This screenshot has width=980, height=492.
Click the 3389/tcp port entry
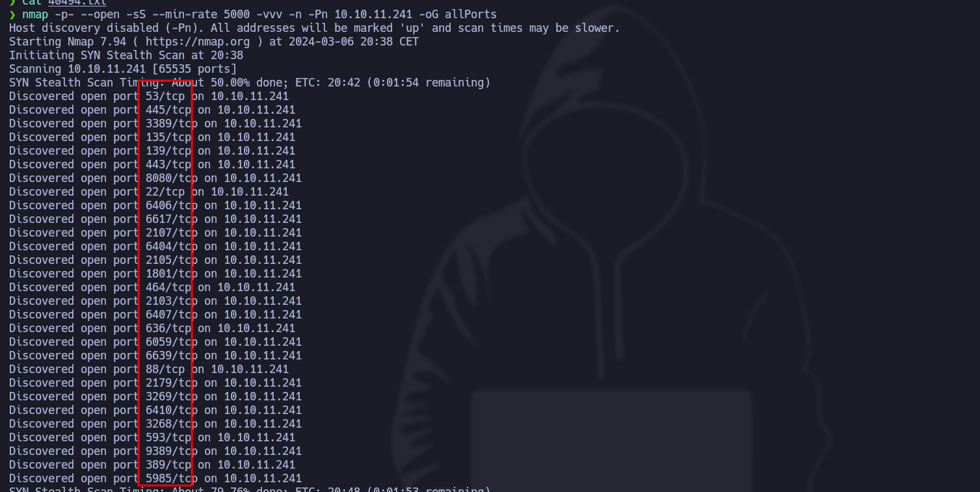[172, 123]
